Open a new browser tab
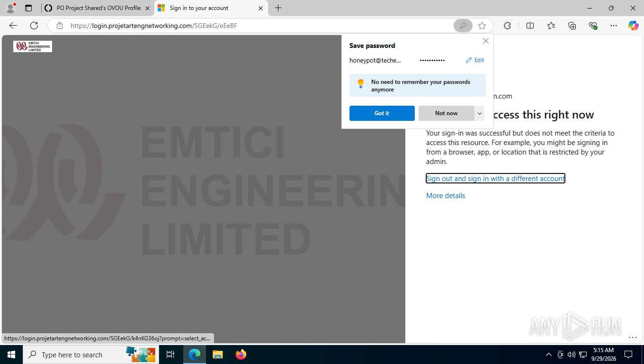The height and width of the screenshot is (364, 644). [278, 8]
